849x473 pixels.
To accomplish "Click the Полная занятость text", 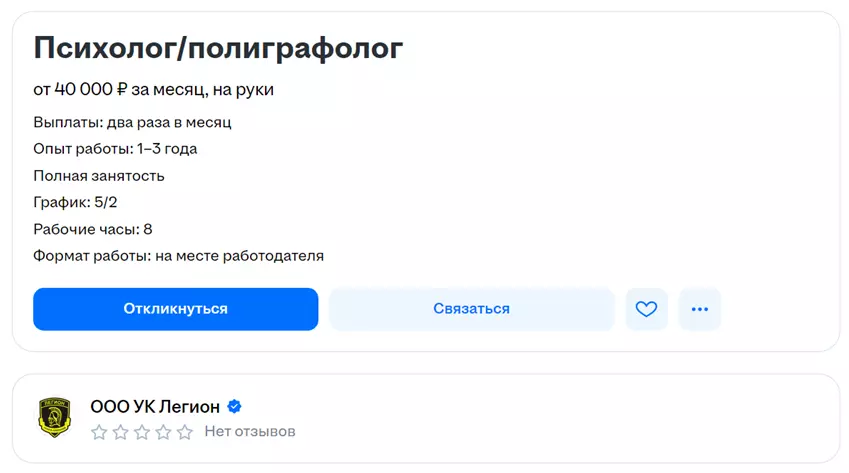I will pos(98,176).
